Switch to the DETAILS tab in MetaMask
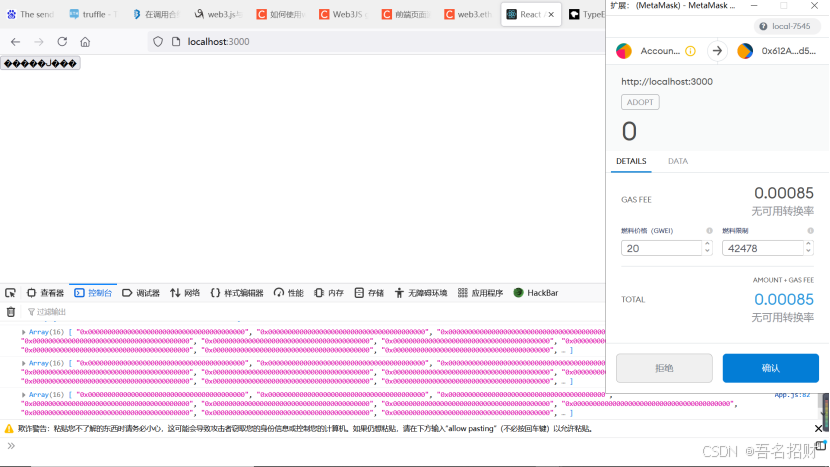The width and height of the screenshot is (830, 467). 631,161
